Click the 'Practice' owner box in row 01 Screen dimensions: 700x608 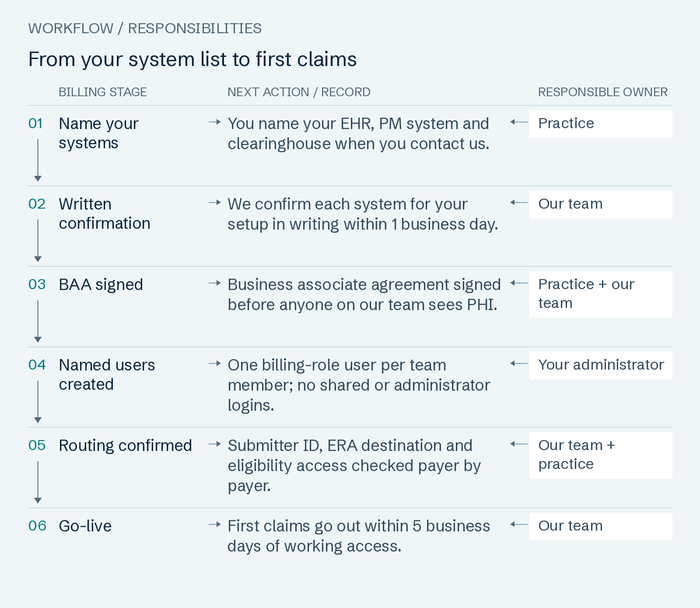pos(601,124)
